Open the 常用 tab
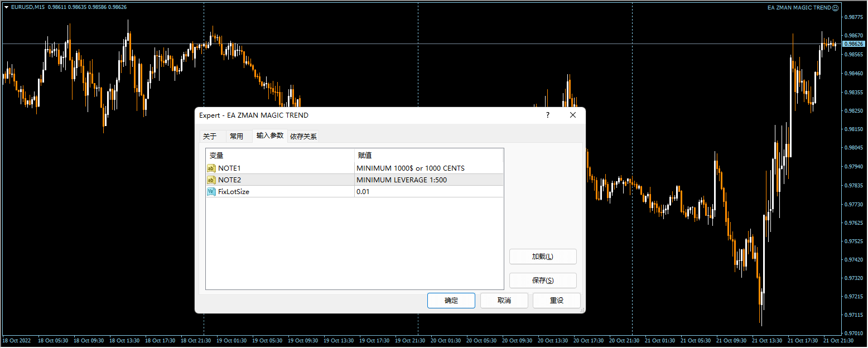The height and width of the screenshot is (348, 868). pyautogui.click(x=237, y=137)
